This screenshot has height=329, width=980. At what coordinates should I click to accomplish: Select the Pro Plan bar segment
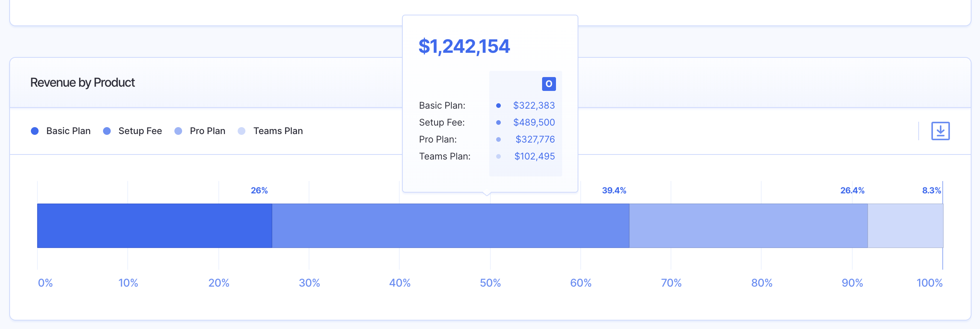tap(748, 226)
